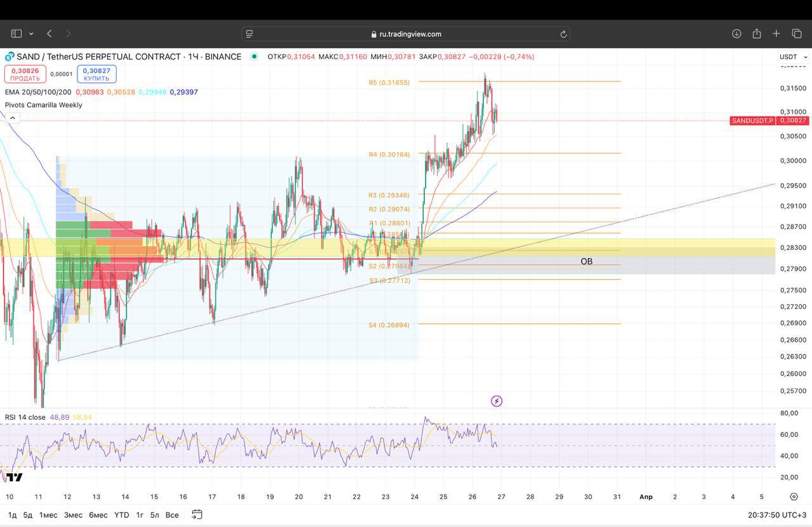Click the green market status dot
The height and width of the screenshot is (527, 812).
coord(254,56)
